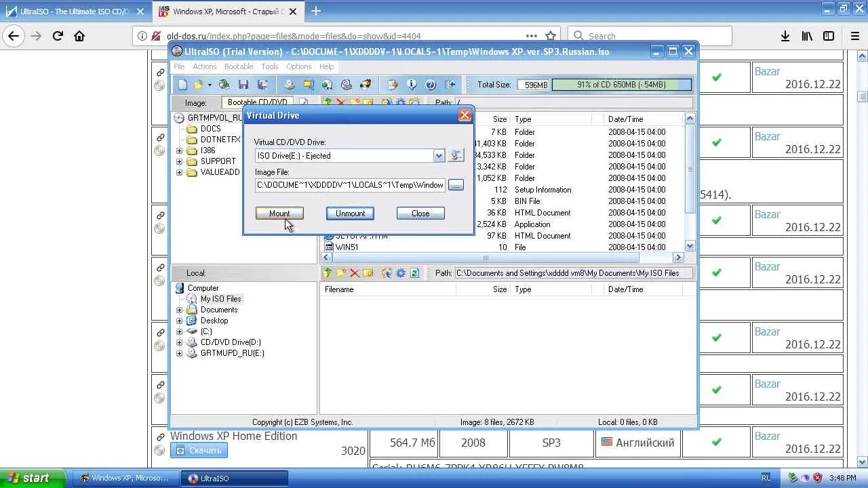
Task: Open the Tools menu
Action: (x=270, y=66)
